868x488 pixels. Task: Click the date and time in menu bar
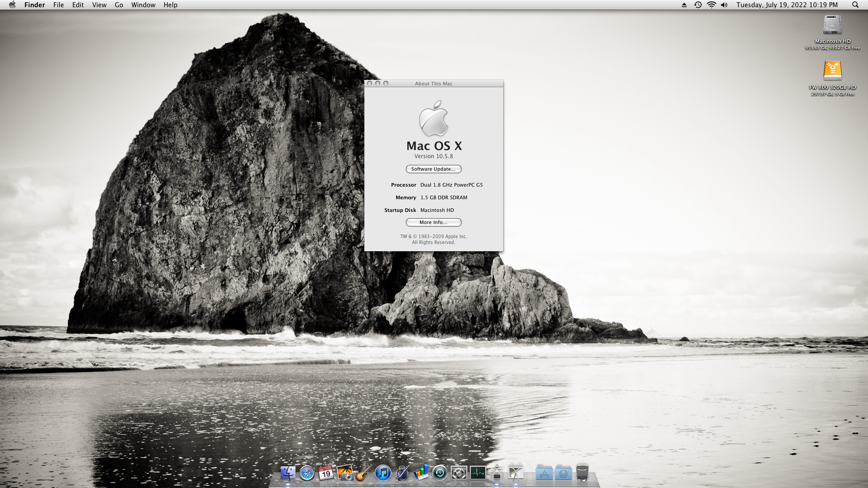pyautogui.click(x=787, y=5)
